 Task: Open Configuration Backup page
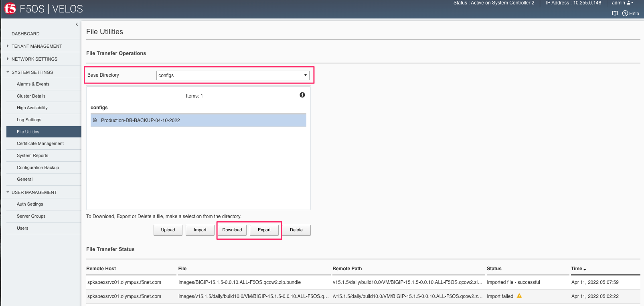pos(38,167)
